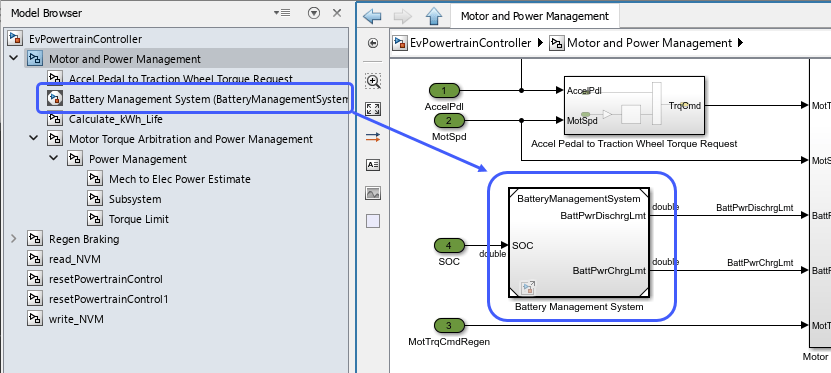Click the Image insert palette icon

point(373,193)
